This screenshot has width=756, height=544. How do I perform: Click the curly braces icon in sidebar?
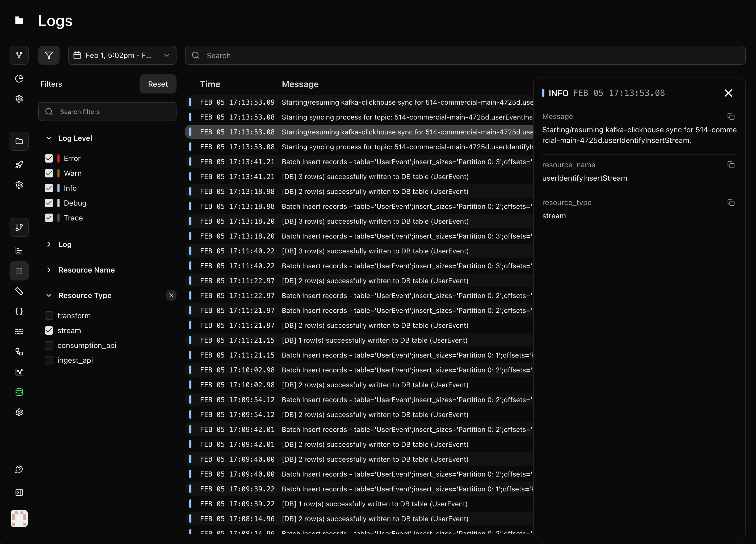pos(19,311)
